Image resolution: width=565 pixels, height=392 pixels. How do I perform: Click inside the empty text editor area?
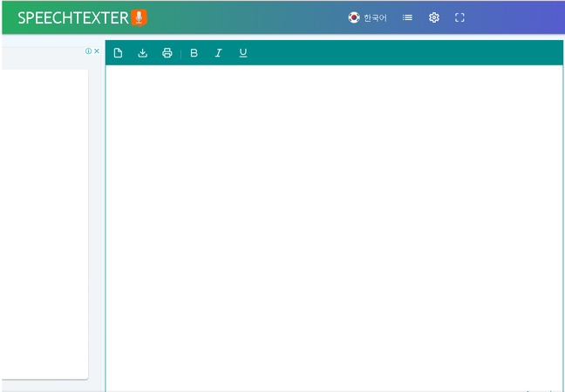[x=334, y=226]
